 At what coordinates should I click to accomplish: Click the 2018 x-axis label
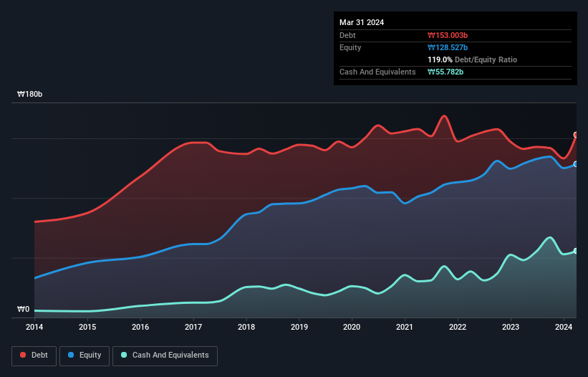click(246, 327)
